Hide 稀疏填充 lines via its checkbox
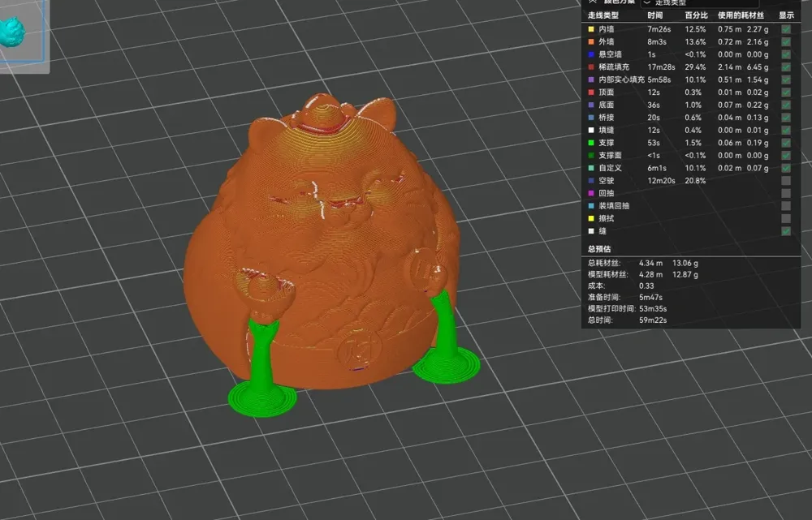 pos(786,67)
